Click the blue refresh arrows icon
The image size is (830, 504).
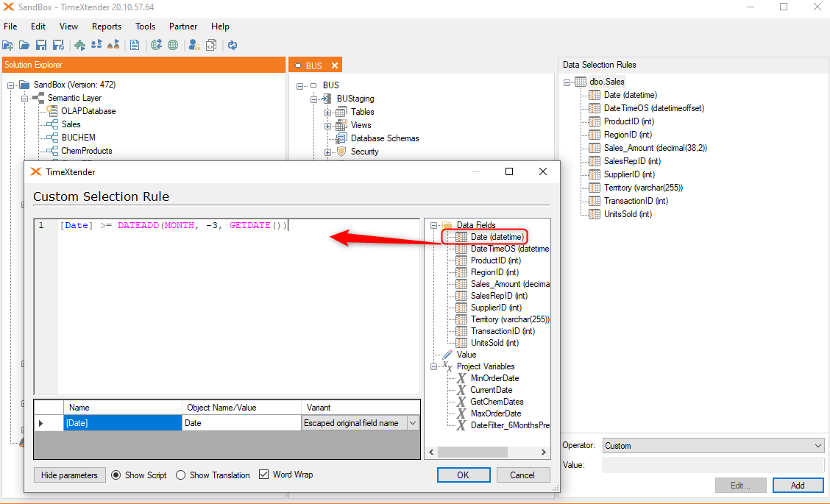(233, 45)
